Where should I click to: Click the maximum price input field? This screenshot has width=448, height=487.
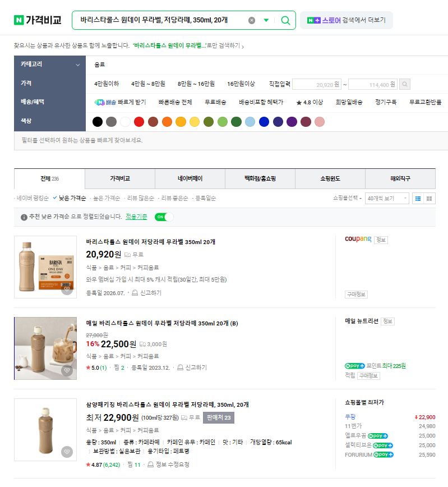(373, 85)
